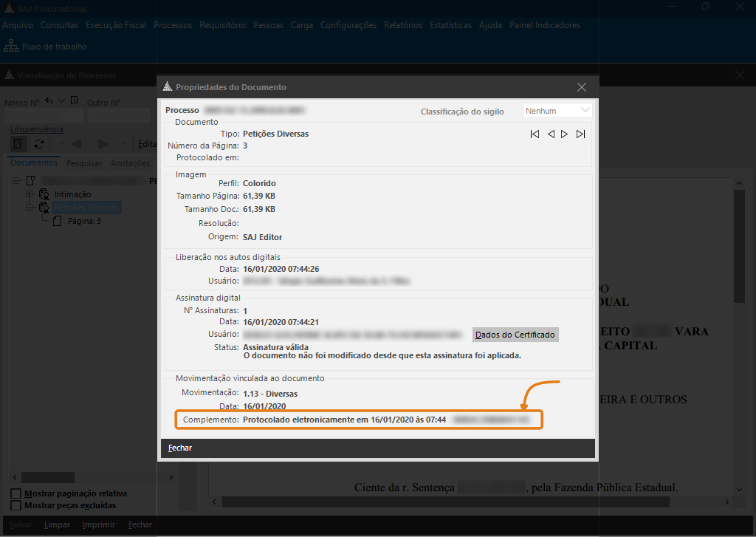This screenshot has height=537, width=756.
Task: Click the Petições Diversas document icon
Action: [x=44, y=208]
